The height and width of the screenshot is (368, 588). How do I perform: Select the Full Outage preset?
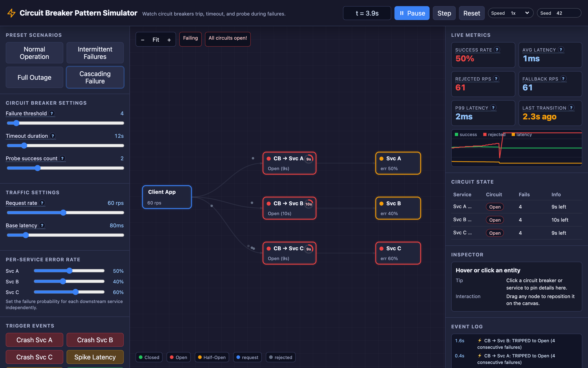coord(34,77)
